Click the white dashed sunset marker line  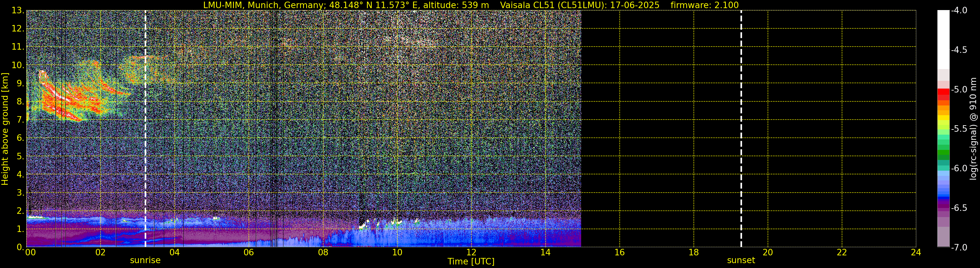coord(741,129)
